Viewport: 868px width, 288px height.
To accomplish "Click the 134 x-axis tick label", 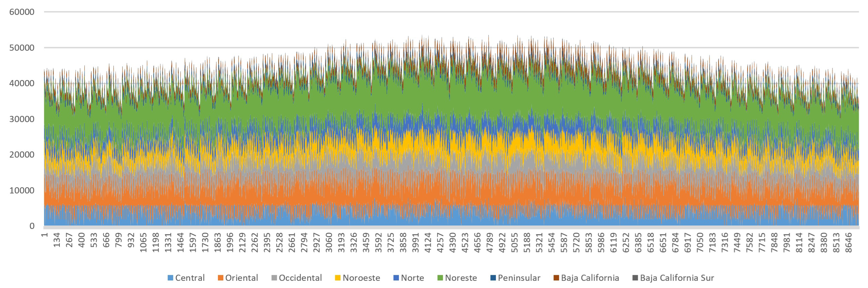I will 57,240.
